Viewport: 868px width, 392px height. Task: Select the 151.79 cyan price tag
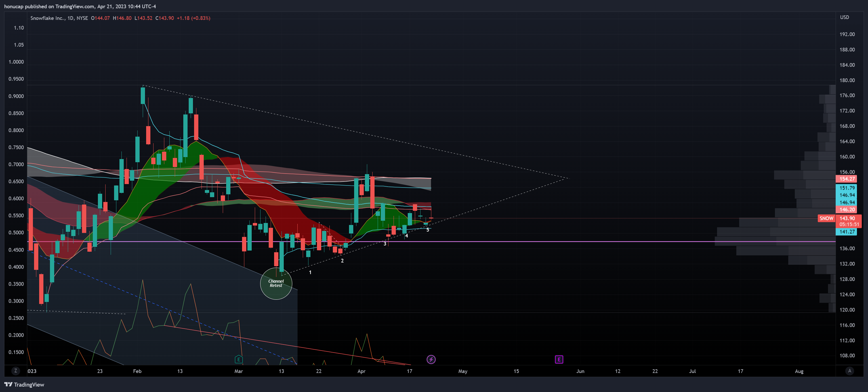(846, 188)
